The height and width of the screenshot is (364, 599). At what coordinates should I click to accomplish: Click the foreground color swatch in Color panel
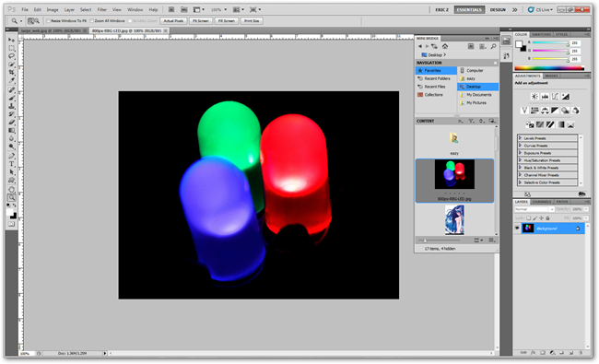519,44
